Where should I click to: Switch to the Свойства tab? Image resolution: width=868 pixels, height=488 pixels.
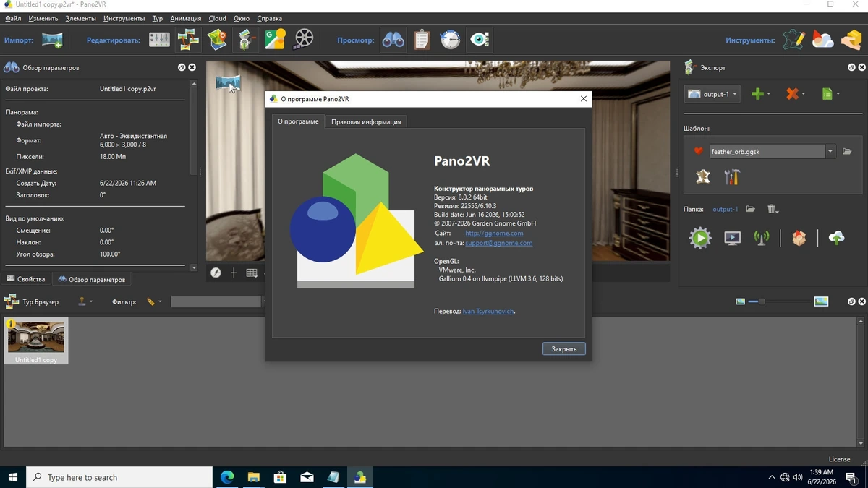(x=25, y=279)
